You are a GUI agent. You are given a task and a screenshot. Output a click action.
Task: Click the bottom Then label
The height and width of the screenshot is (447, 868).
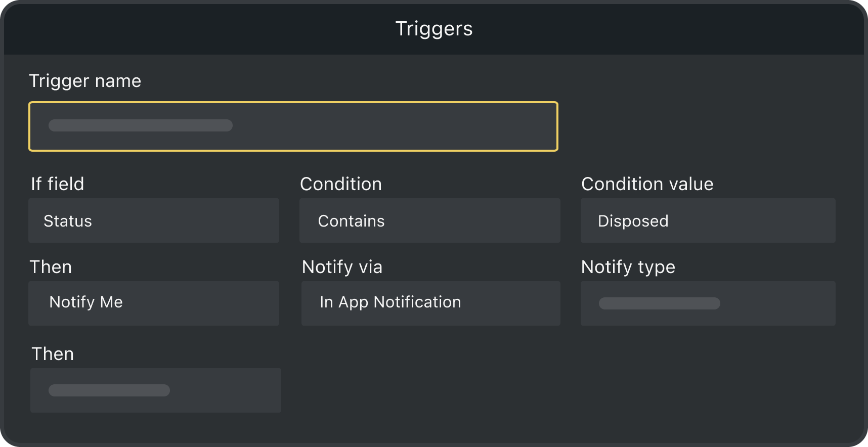pos(53,354)
